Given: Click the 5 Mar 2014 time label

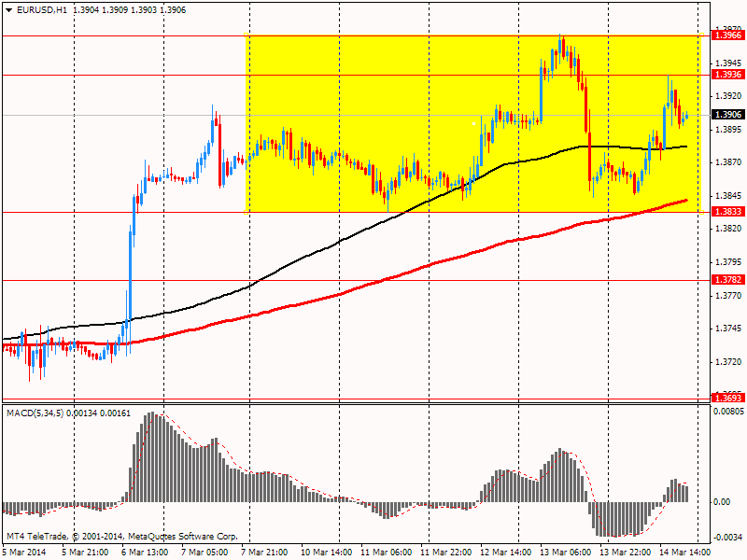Looking at the screenshot, I should tap(24, 552).
